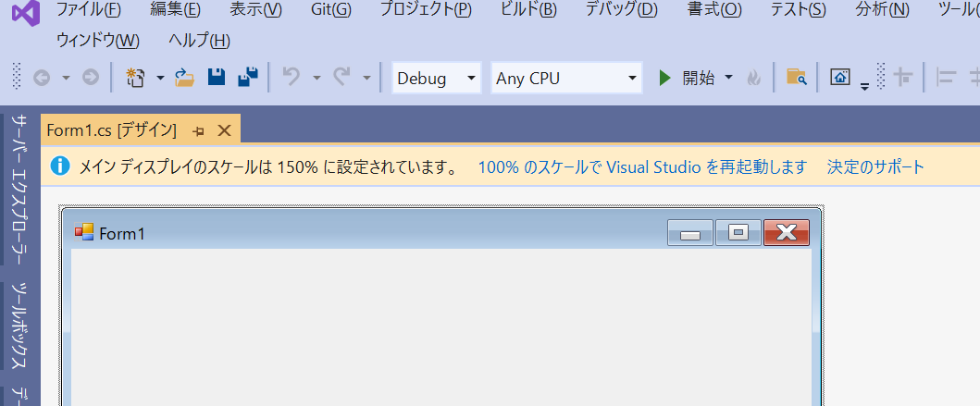Click the Hot Reload flame icon

pyautogui.click(x=754, y=78)
